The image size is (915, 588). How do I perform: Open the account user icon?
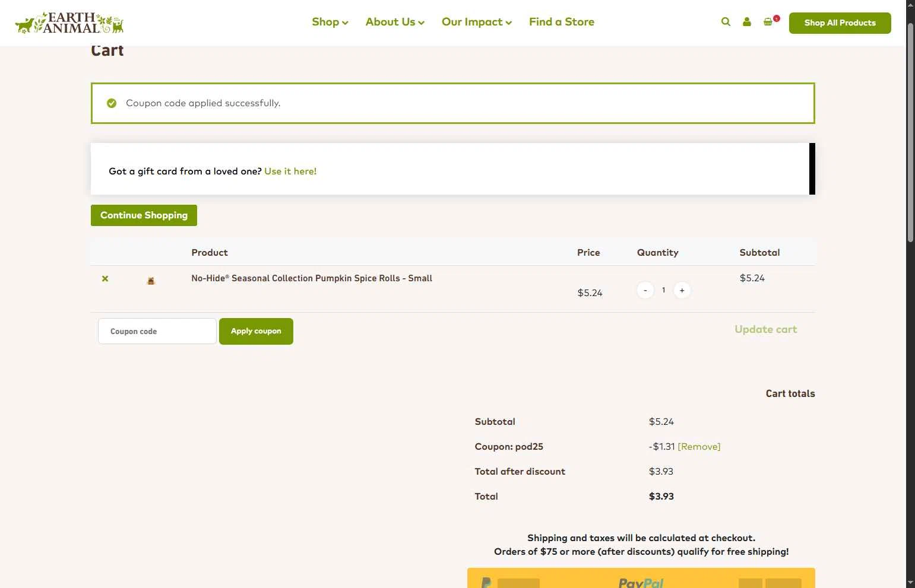(x=747, y=22)
